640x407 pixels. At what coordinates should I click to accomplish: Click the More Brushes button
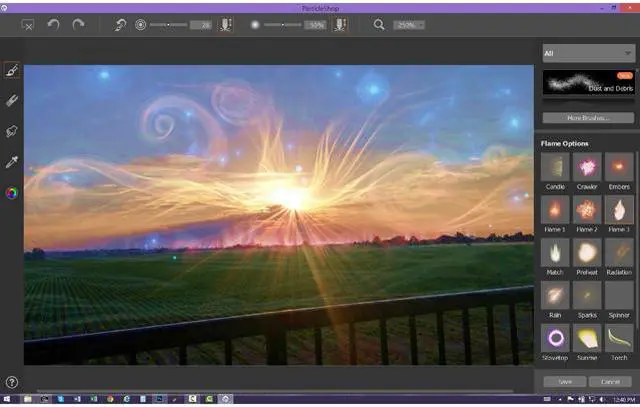(x=588, y=118)
